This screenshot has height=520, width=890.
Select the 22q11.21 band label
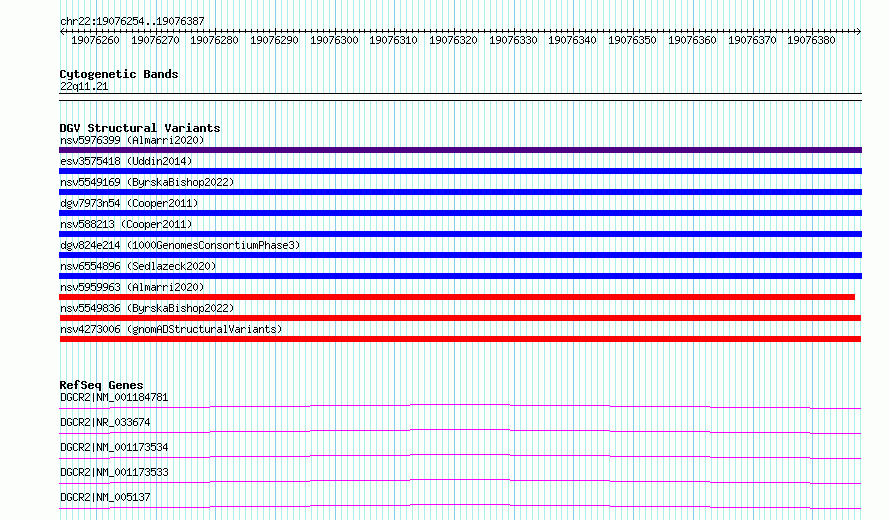tap(84, 86)
